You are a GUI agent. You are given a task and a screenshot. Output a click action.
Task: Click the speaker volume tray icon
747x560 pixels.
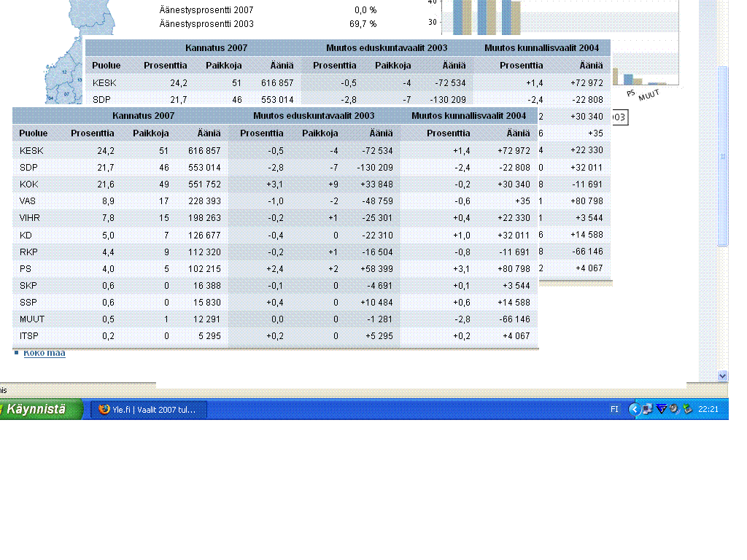pyautogui.click(x=673, y=409)
